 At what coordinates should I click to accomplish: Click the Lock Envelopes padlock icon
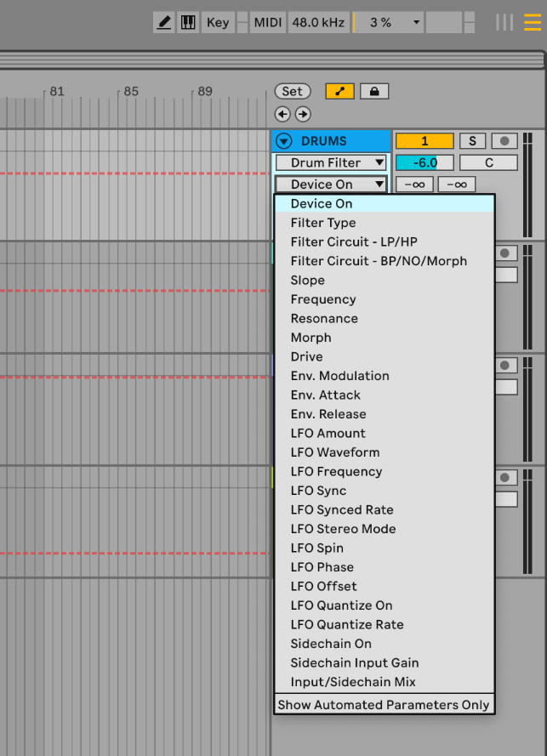coord(374,91)
